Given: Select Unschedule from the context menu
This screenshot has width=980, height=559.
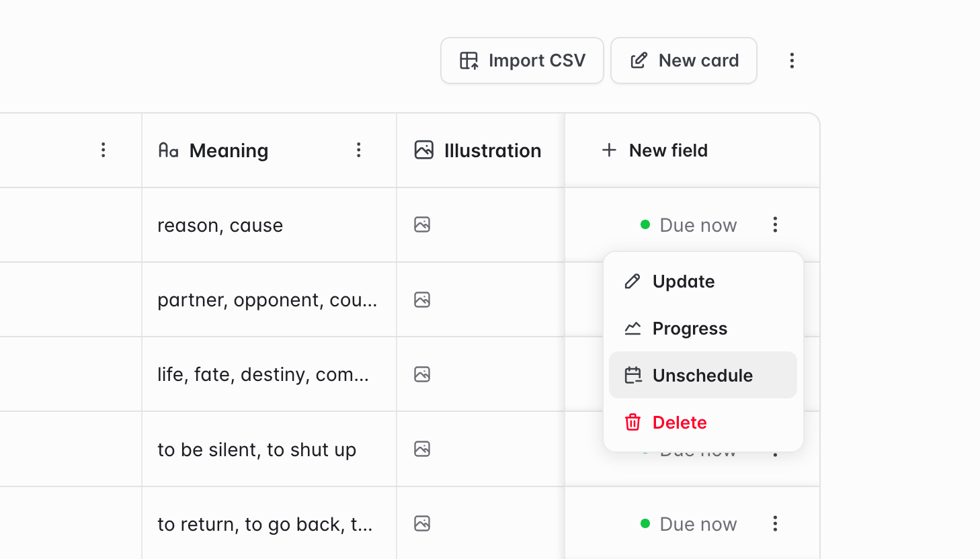Looking at the screenshot, I should click(703, 376).
